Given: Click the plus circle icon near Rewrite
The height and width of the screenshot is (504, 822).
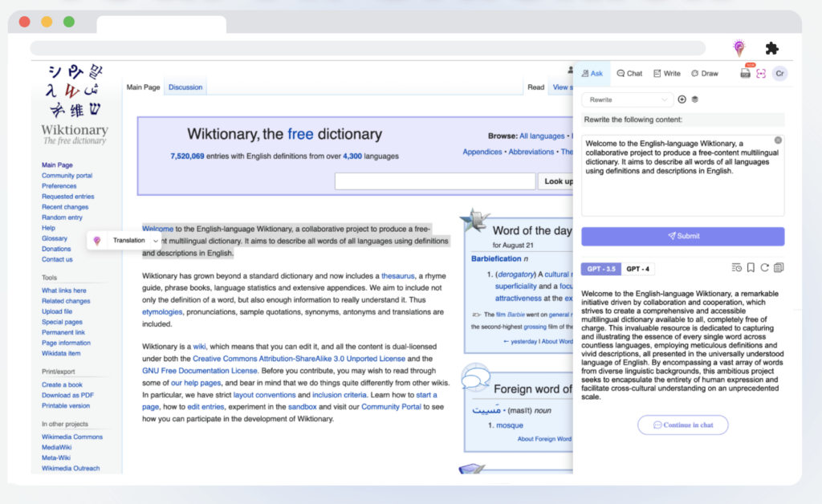Looking at the screenshot, I should pos(682,99).
